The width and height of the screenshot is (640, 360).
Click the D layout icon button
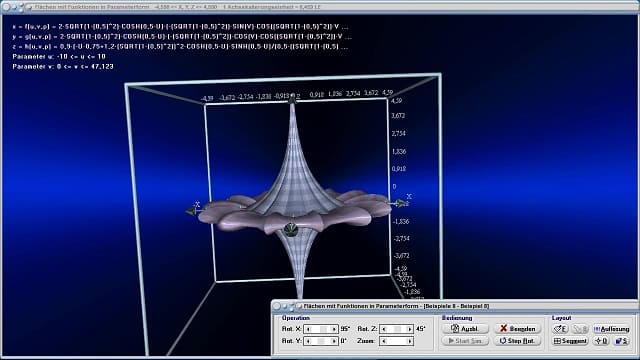click(x=601, y=341)
